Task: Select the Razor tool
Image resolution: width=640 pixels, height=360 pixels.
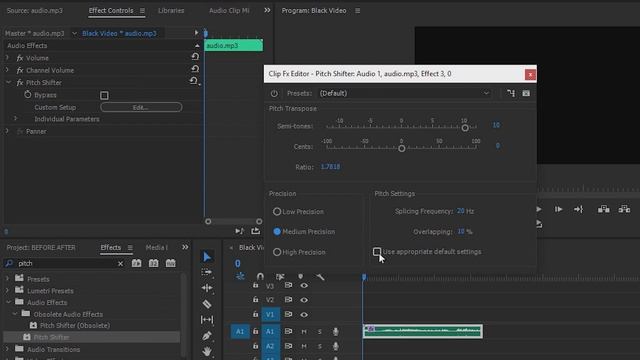Action: (207, 304)
